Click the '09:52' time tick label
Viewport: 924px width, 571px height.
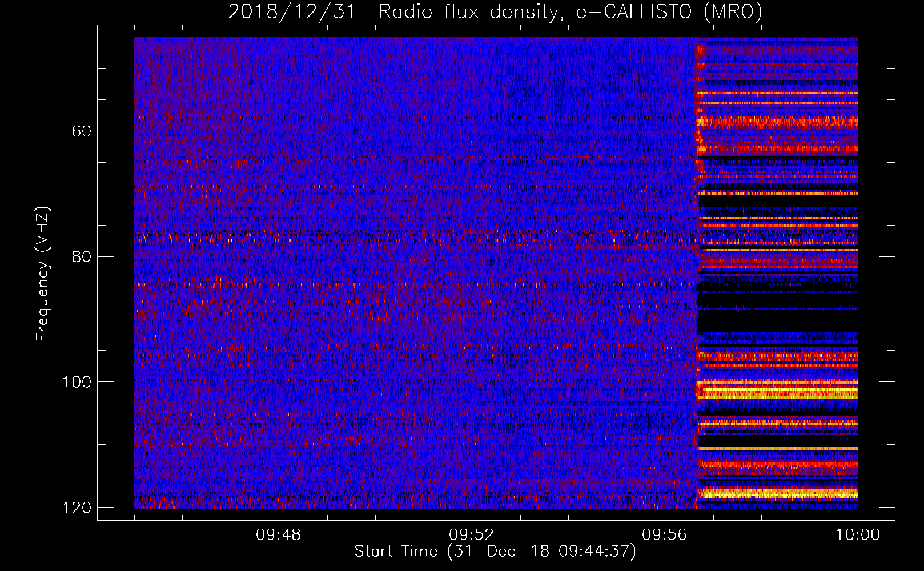(472, 535)
